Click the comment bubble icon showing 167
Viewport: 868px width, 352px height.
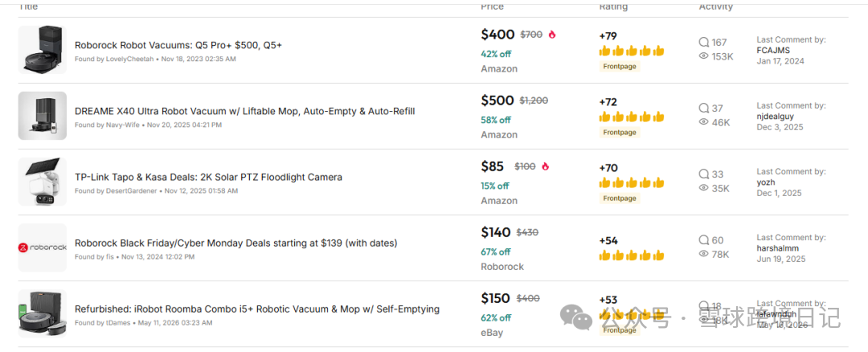point(704,42)
